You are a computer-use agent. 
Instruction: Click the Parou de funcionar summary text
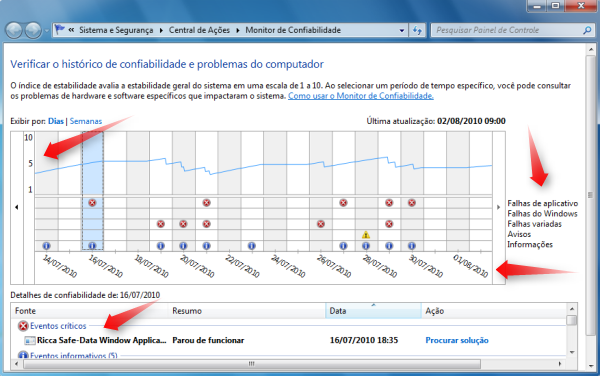pyautogui.click(x=208, y=340)
